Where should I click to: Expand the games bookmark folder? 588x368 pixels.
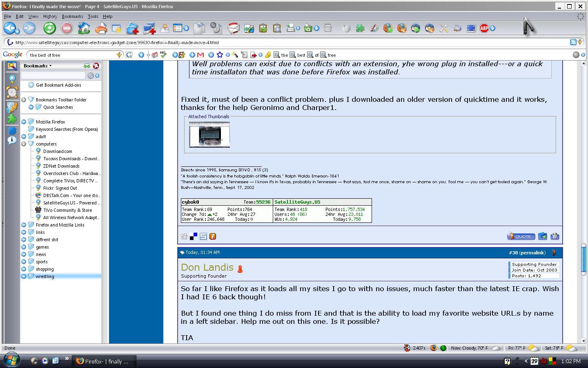click(x=24, y=247)
